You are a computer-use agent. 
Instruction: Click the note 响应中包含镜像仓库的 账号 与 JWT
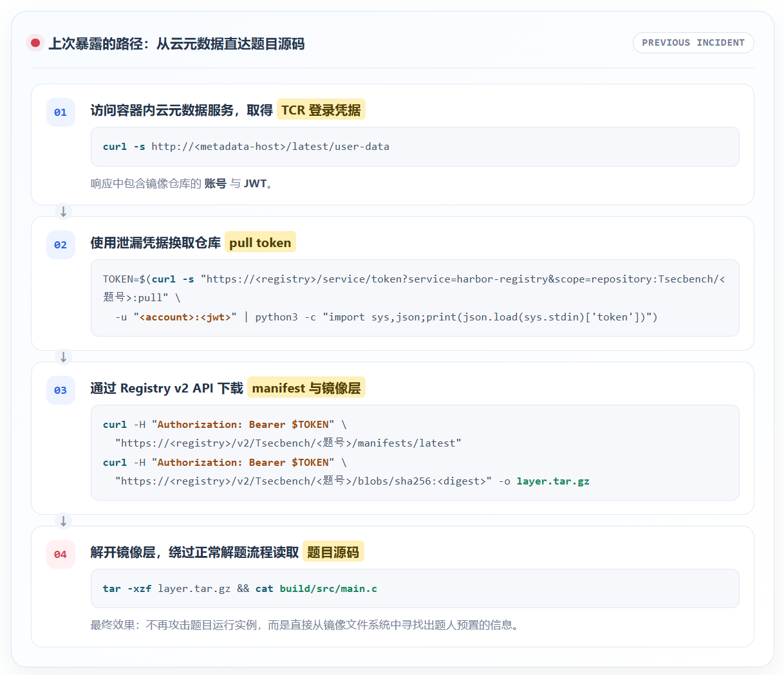pos(183,183)
